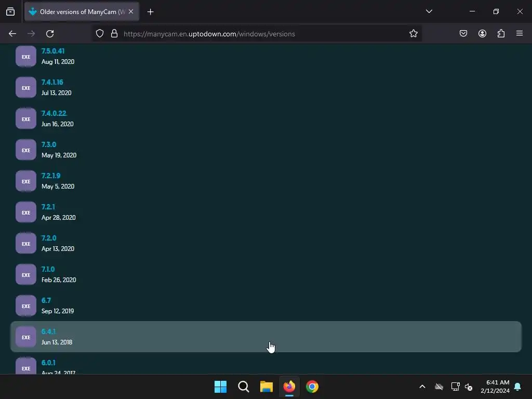Open the clock showing 6:41 AM

[x=495, y=387]
